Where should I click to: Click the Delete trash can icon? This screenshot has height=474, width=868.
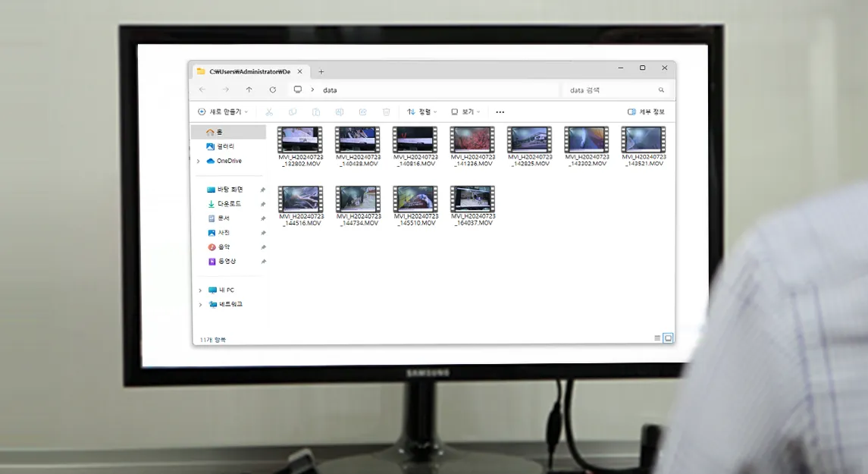coord(386,112)
